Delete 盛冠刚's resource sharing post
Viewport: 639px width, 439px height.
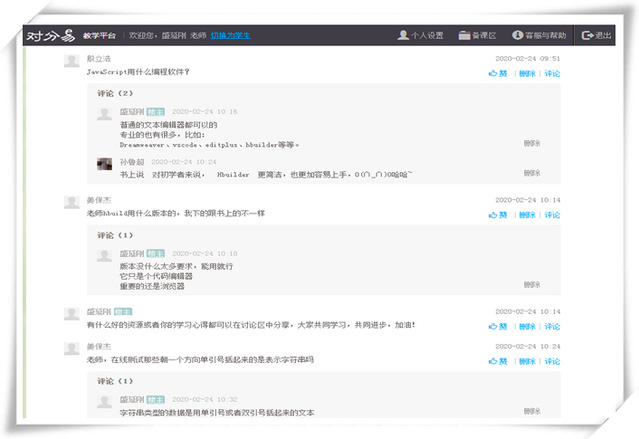(526, 326)
